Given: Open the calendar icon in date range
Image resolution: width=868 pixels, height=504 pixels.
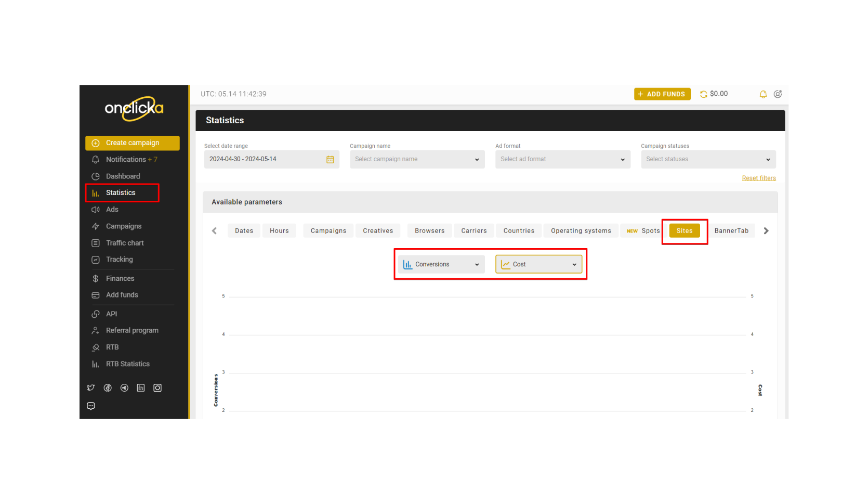Looking at the screenshot, I should pos(330,159).
